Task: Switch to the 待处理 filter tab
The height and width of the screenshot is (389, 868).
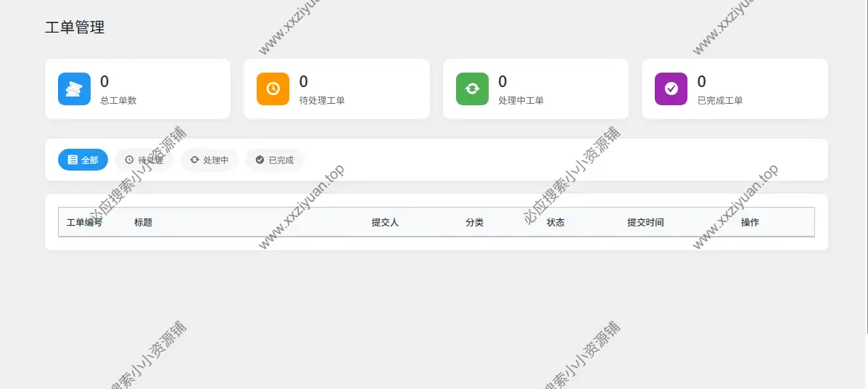Action: [x=144, y=160]
